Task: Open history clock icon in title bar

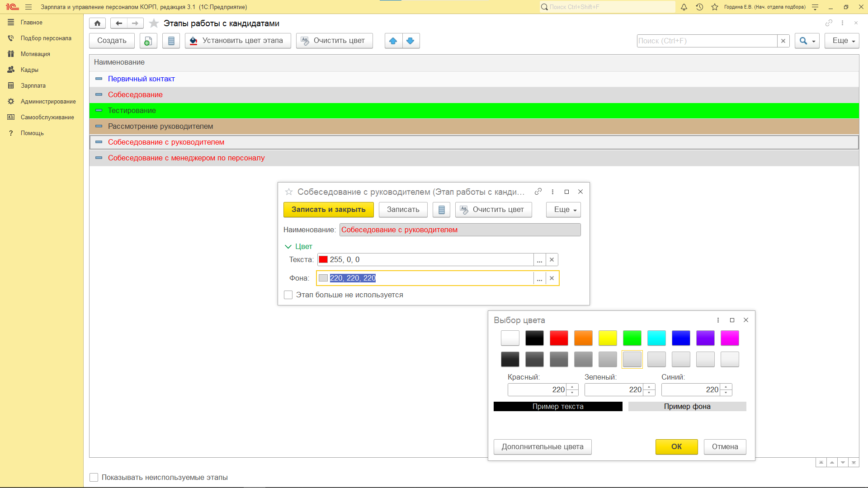Action: tap(699, 7)
